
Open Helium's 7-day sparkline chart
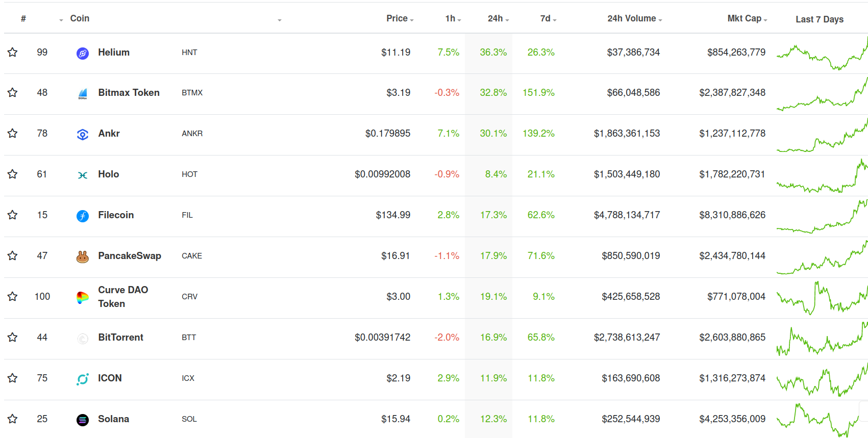click(x=822, y=53)
